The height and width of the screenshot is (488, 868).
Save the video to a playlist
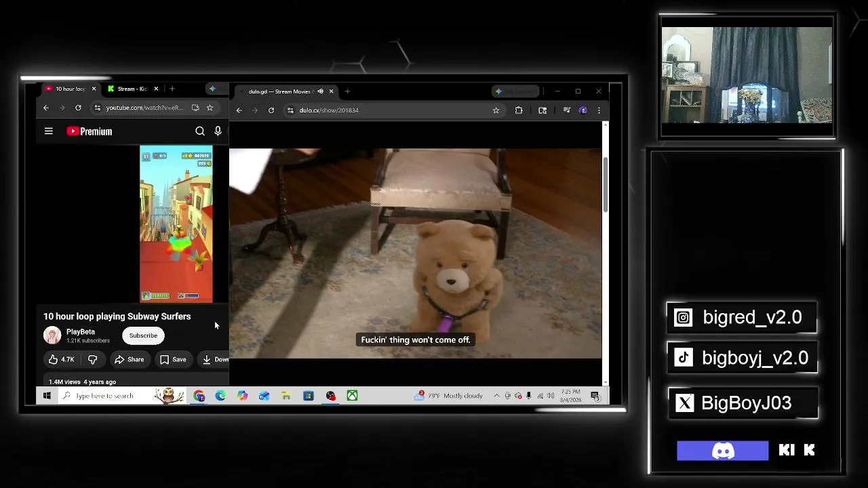(x=173, y=359)
